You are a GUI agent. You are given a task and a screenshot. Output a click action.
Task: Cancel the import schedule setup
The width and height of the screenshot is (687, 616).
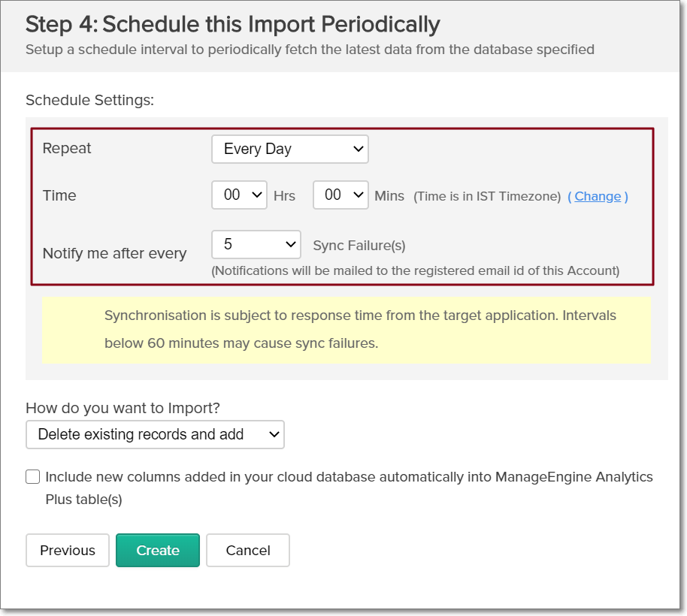click(248, 550)
